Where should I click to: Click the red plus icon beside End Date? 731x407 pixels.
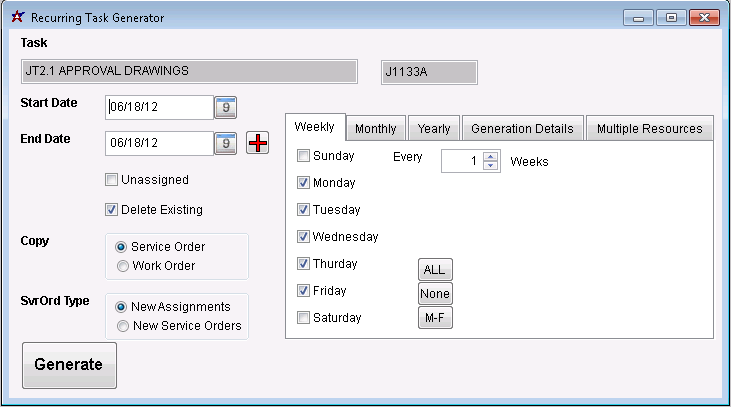point(258,143)
